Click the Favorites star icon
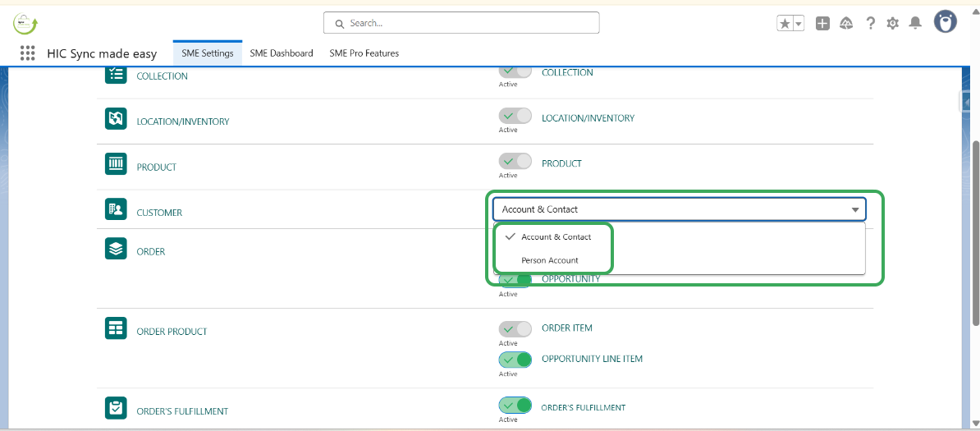 pyautogui.click(x=785, y=24)
